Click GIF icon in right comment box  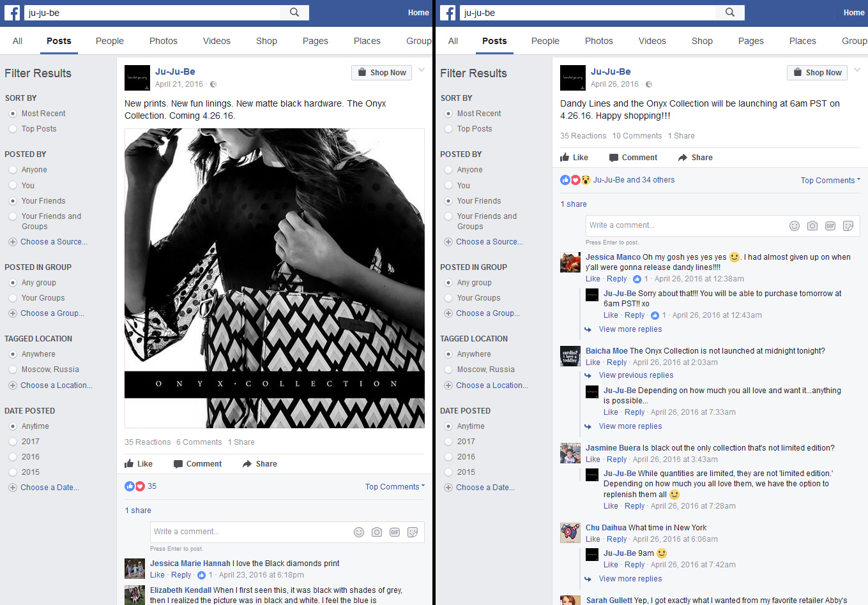830,226
